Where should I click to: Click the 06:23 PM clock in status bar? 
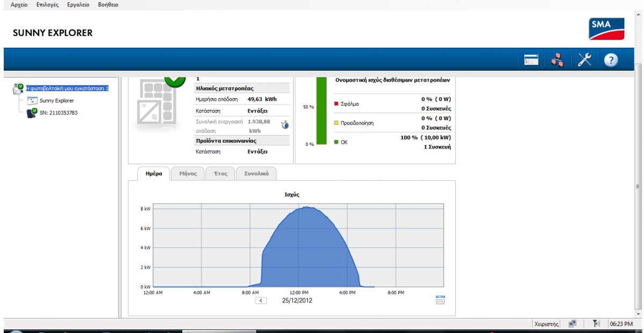pyautogui.click(x=621, y=324)
